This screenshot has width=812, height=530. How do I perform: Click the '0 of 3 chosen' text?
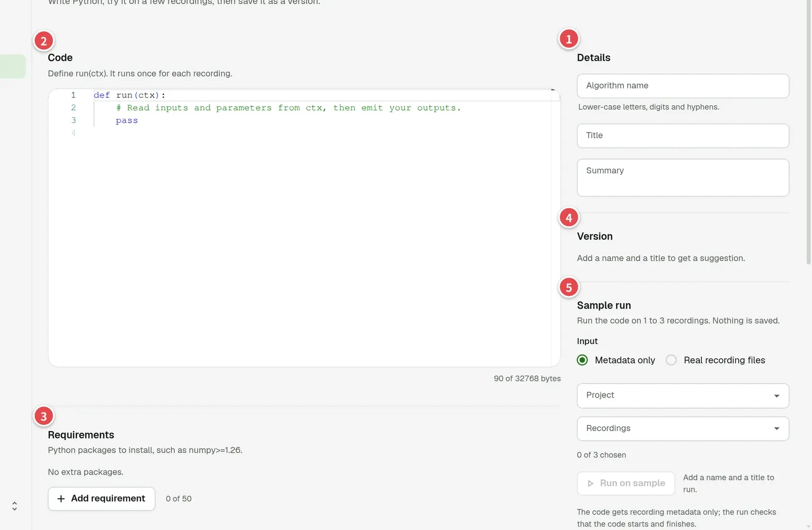pyautogui.click(x=601, y=455)
